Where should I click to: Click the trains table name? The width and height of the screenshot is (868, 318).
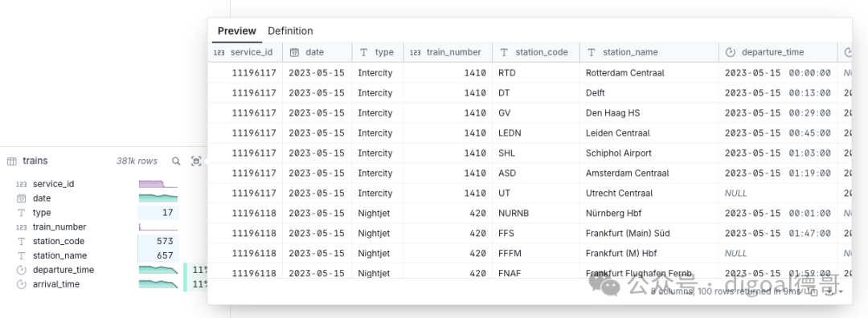(35, 161)
